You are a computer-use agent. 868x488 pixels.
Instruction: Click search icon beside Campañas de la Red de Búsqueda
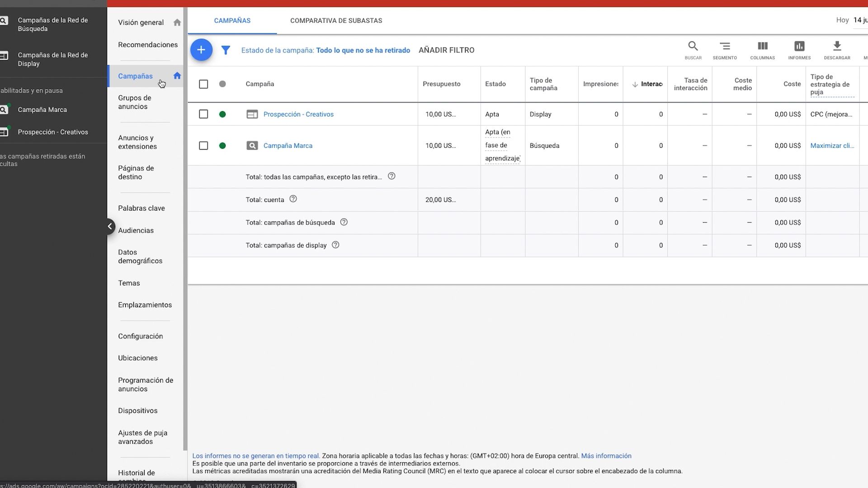4,21
